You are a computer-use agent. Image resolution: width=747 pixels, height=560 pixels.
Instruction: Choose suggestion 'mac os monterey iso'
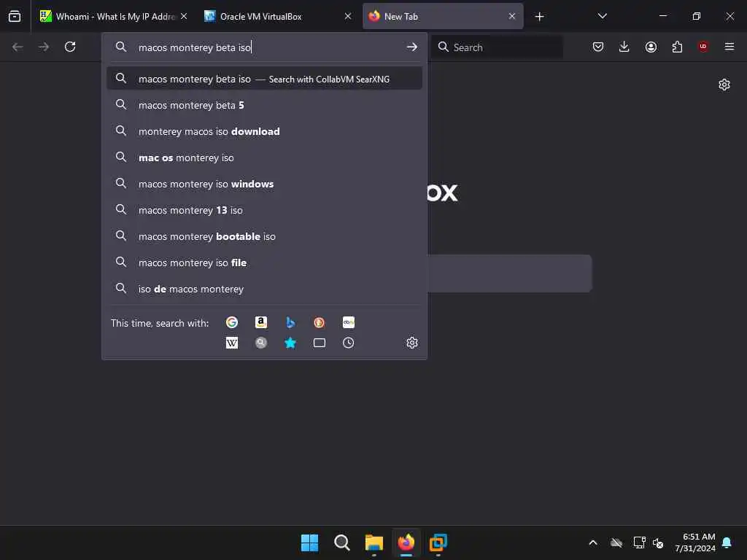[264, 157]
